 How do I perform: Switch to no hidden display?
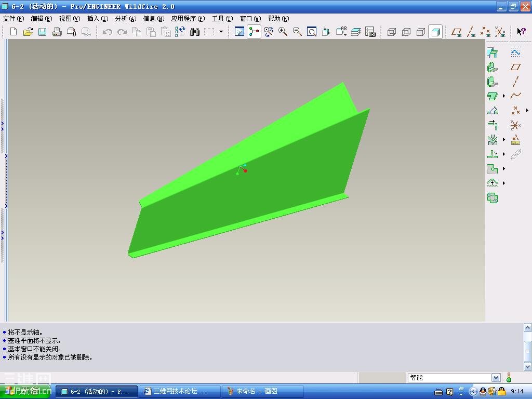click(421, 32)
